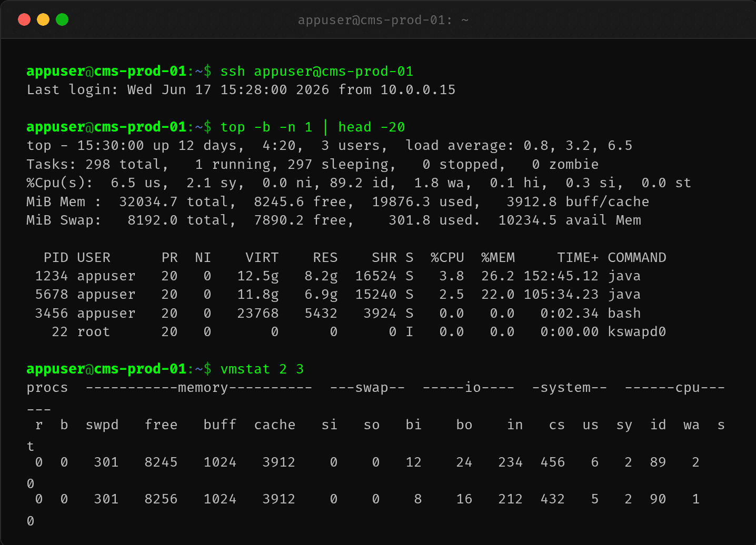Click the free value 8256 in vmstat

(161, 499)
